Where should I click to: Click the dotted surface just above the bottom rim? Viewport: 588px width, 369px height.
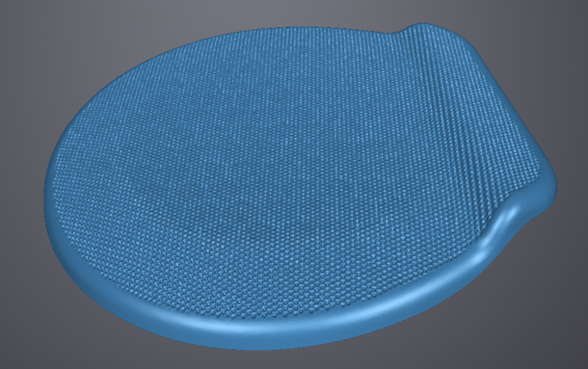tap(258, 305)
